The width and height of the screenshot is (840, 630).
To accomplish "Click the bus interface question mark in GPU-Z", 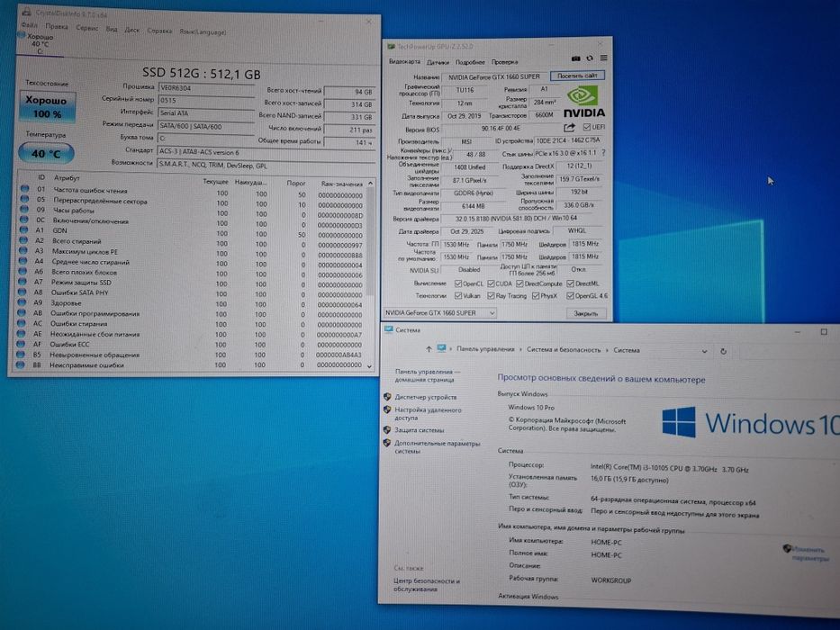I will pos(604,153).
